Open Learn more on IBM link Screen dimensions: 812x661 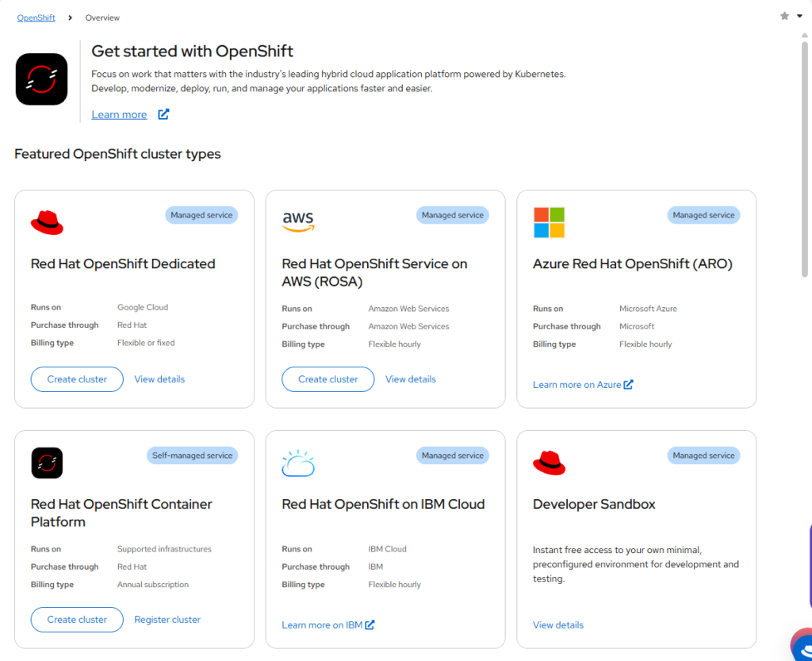tap(327, 625)
